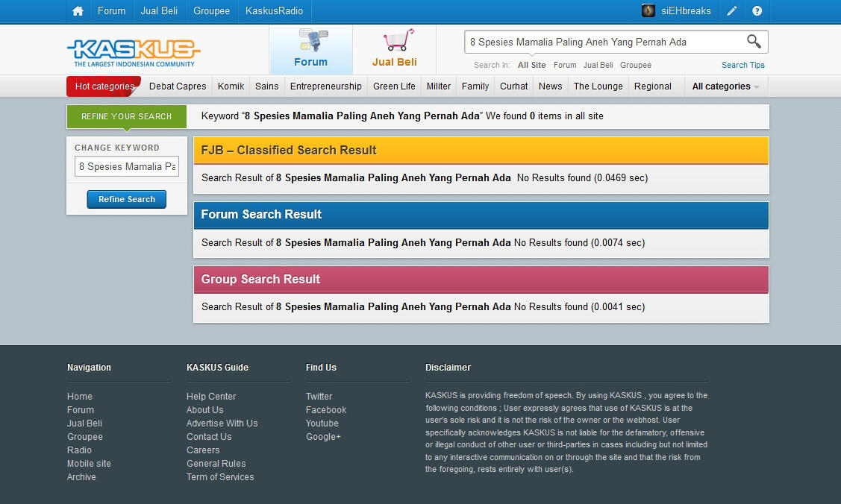Open the footer Radio link
Image resolution: width=841 pixels, height=504 pixels.
click(x=79, y=450)
